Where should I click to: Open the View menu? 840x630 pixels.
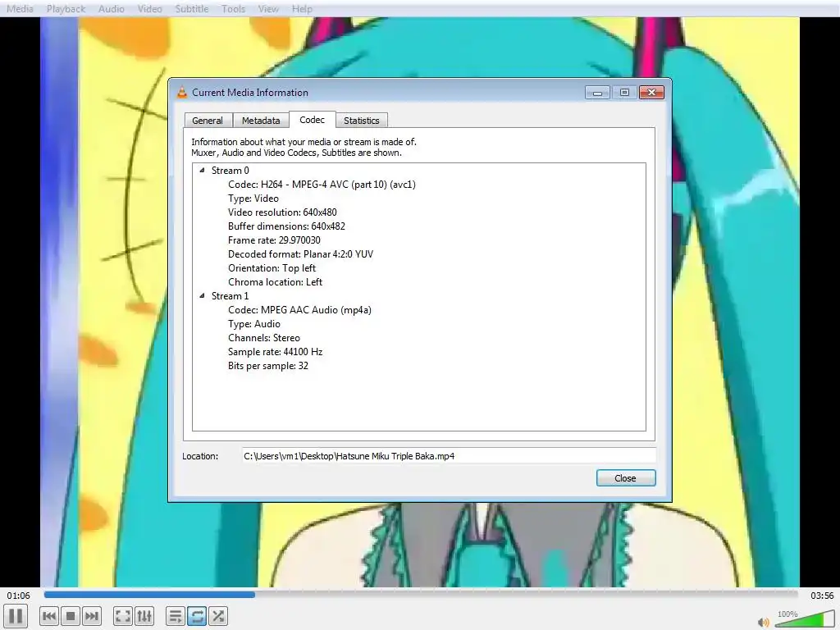[268, 9]
